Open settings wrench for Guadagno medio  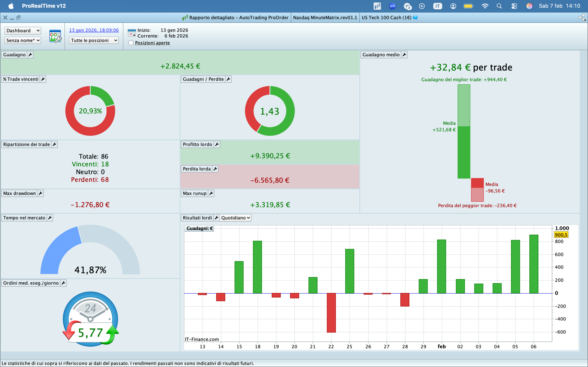click(404, 55)
